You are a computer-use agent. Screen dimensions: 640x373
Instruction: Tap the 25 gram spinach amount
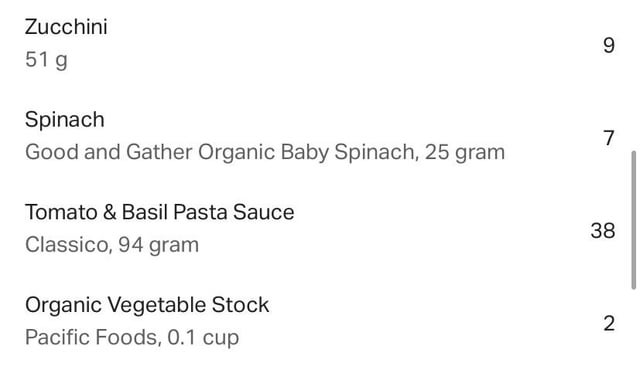(x=465, y=152)
